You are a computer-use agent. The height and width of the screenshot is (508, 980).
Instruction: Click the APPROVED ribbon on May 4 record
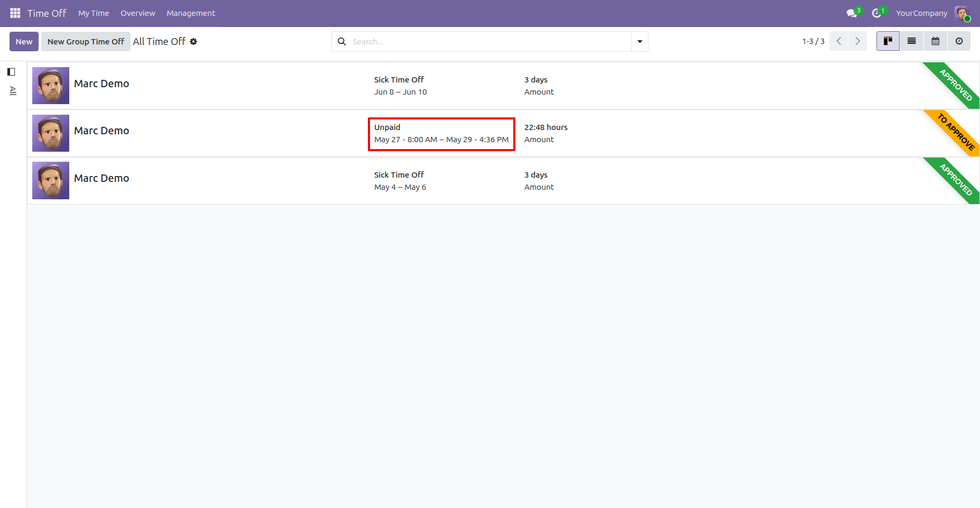(x=956, y=179)
